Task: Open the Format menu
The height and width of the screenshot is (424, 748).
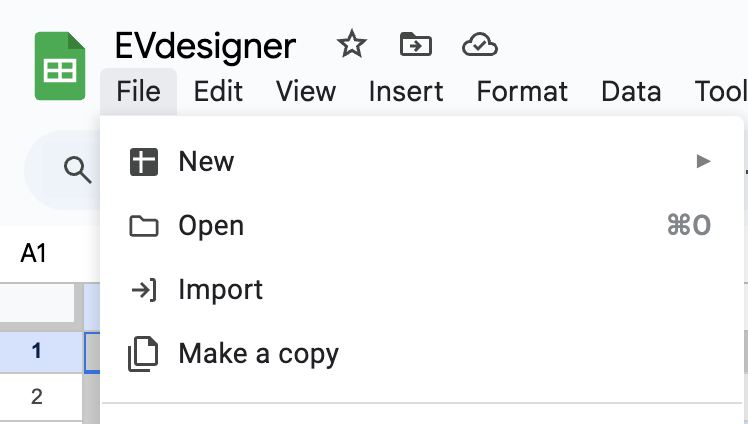Action: (x=522, y=91)
